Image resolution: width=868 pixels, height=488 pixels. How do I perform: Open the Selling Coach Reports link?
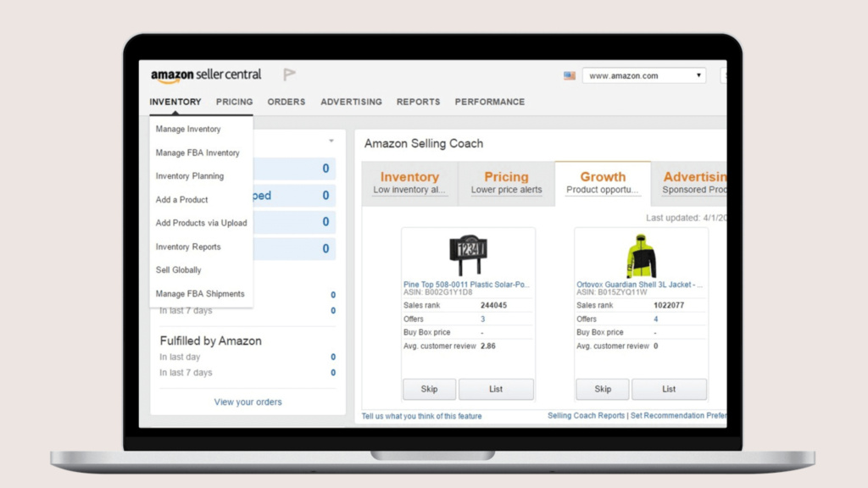pos(586,416)
